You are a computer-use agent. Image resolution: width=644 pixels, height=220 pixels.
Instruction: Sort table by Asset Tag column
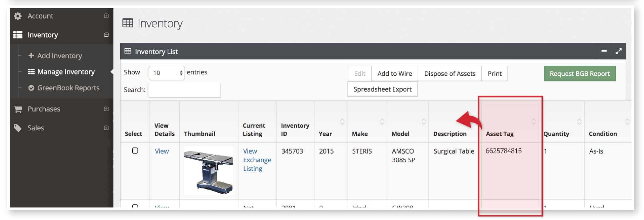coord(534,121)
